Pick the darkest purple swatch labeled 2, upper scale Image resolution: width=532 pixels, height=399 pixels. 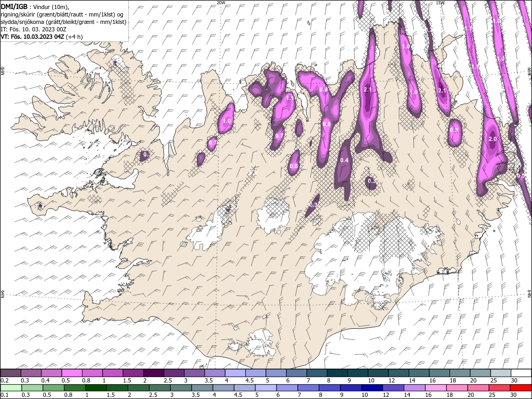[x=153, y=373]
